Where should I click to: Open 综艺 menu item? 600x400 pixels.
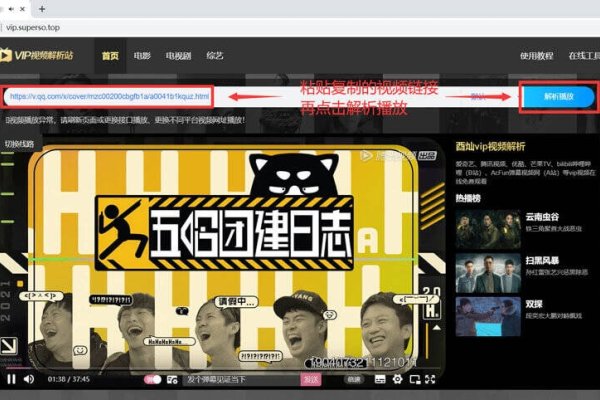(215, 56)
